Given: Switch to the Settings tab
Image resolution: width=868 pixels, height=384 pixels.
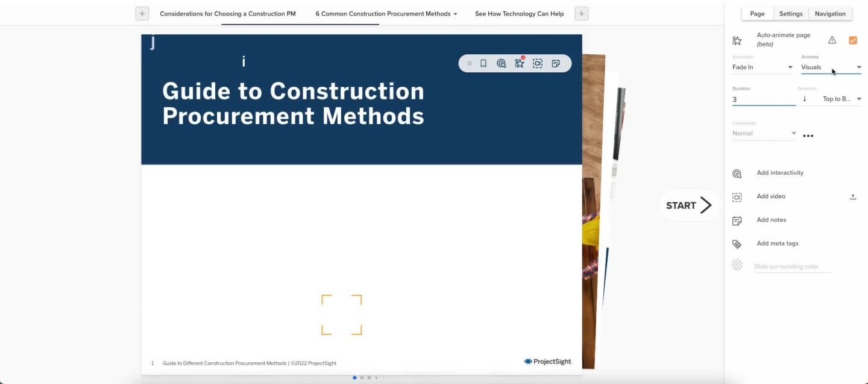Looking at the screenshot, I should pos(791,13).
